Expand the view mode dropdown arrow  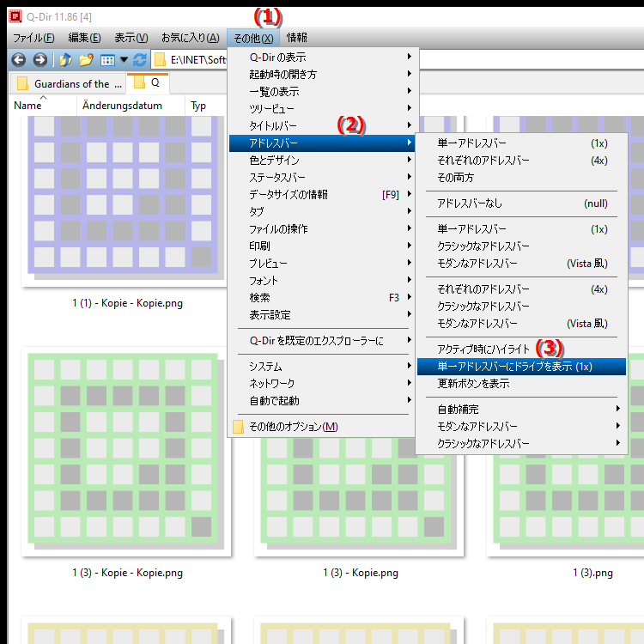pyautogui.click(x=124, y=60)
